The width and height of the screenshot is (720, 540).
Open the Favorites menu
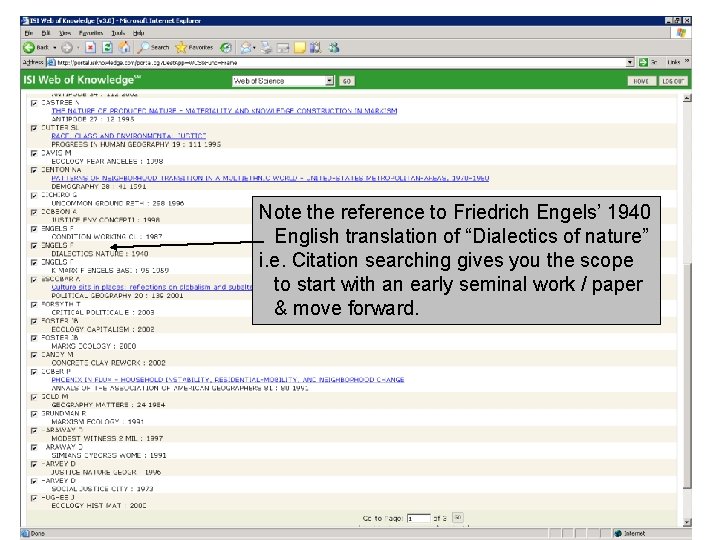coord(90,33)
